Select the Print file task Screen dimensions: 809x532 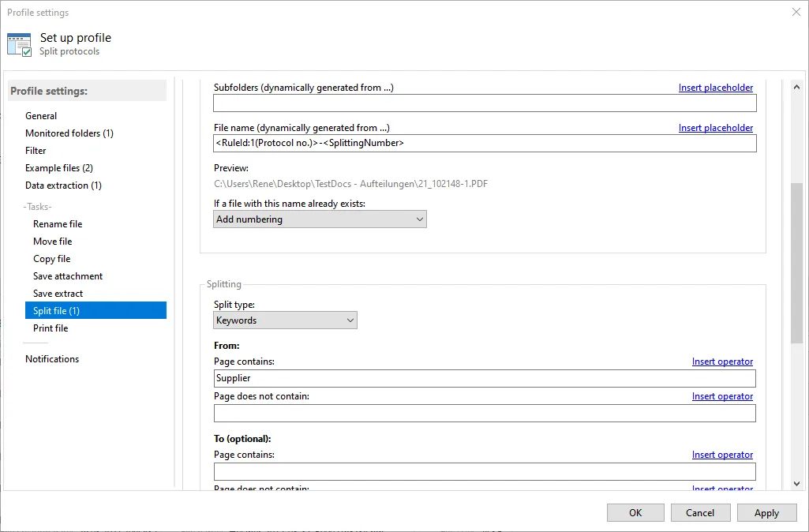[51, 328]
